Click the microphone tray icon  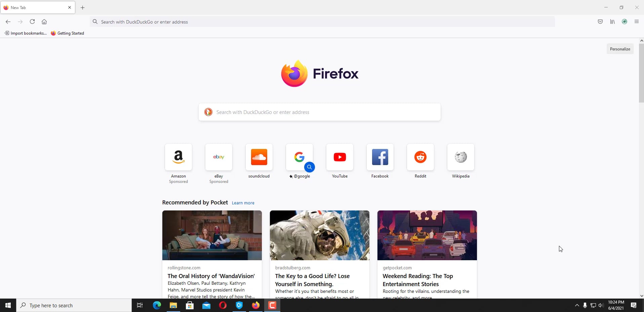click(x=585, y=305)
